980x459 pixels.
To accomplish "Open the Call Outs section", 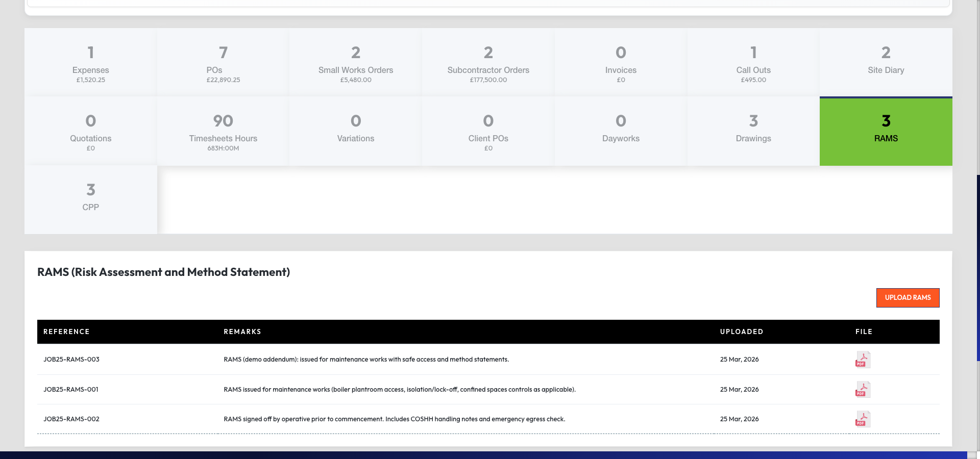I will (x=753, y=61).
